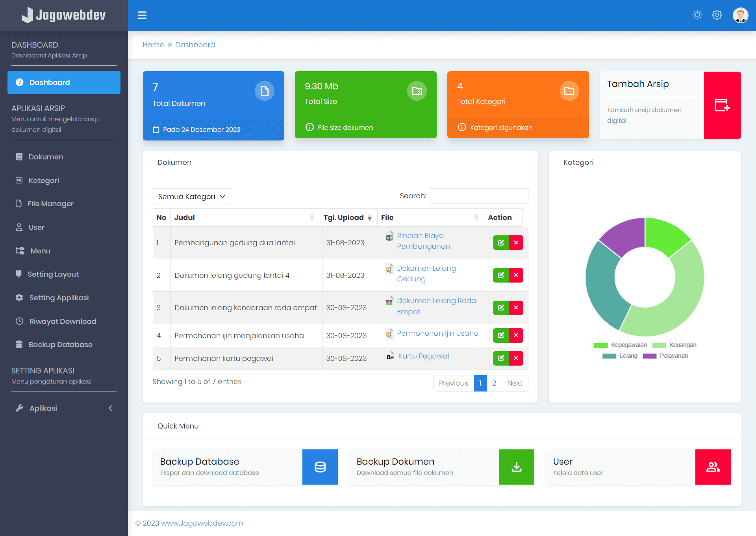Screen dimensions: 756x536
Task: Toggle Pelayanan legend item in chart
Action: 674,356
